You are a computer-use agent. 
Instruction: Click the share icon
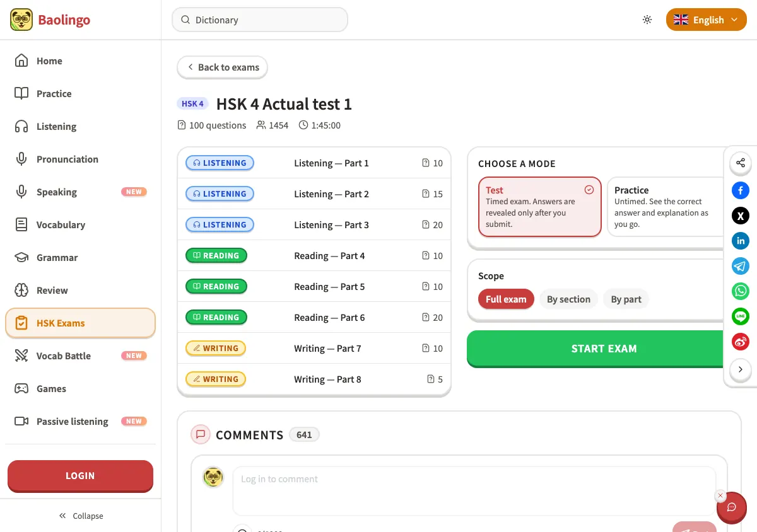[741, 163]
